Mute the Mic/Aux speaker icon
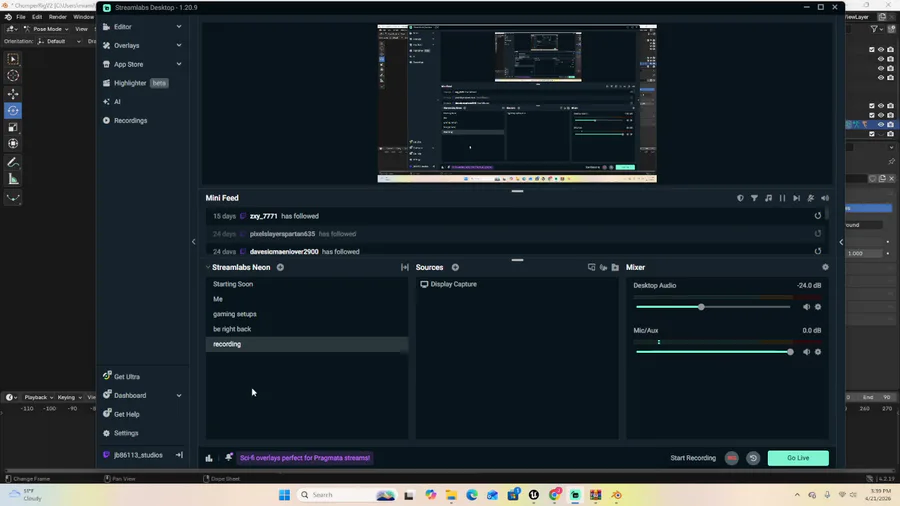This screenshot has width=900, height=506. point(806,352)
